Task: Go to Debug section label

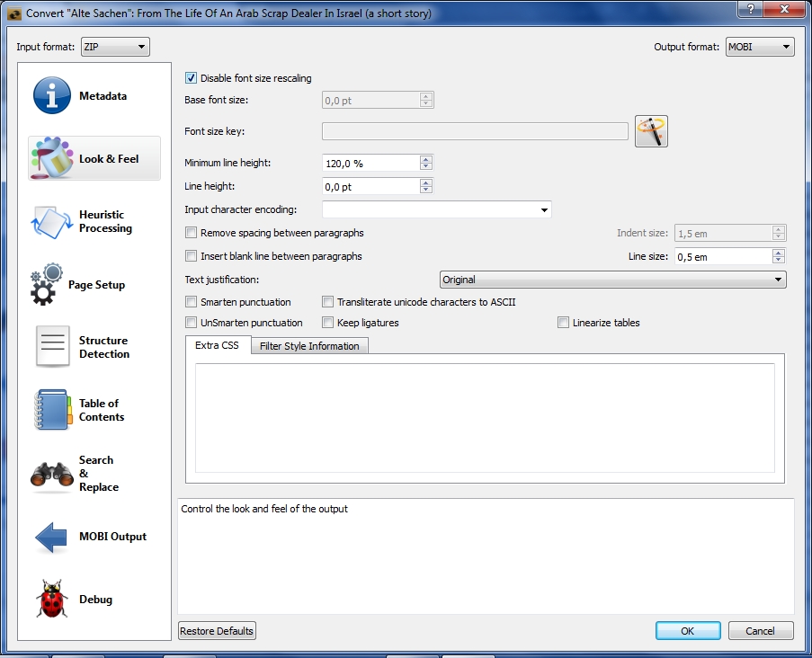Action: (x=96, y=599)
